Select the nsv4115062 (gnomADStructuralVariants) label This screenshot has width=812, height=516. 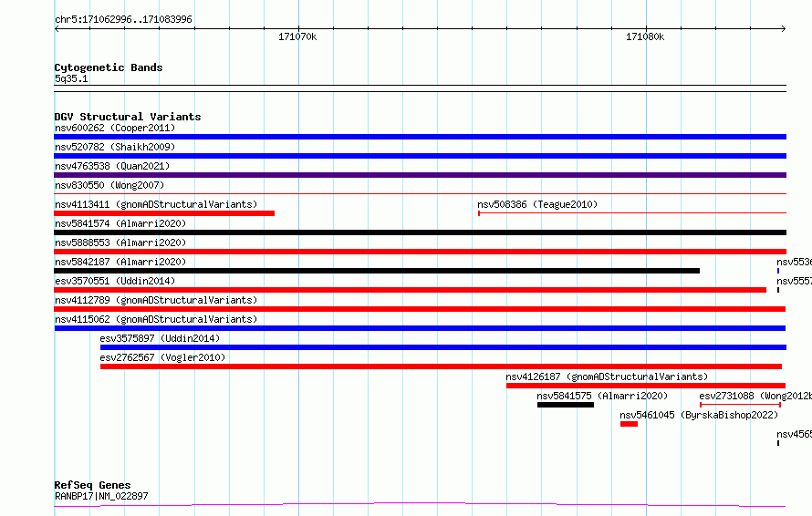[156, 319]
